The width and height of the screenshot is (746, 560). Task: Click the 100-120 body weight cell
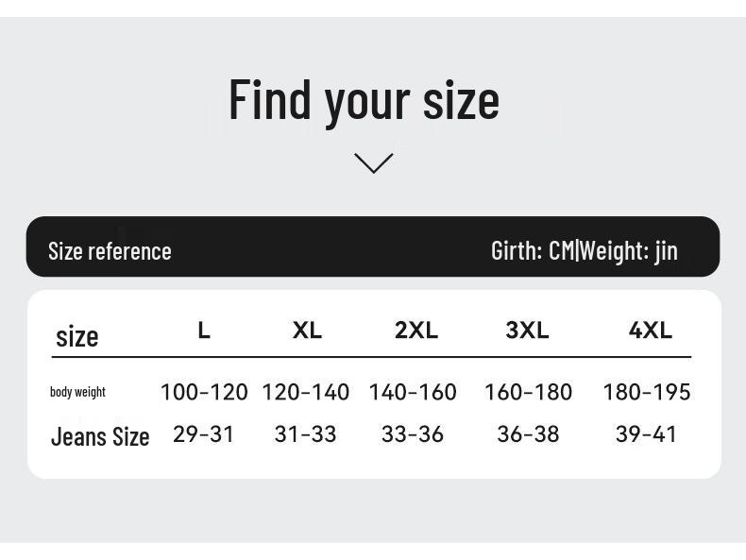pyautogui.click(x=204, y=392)
